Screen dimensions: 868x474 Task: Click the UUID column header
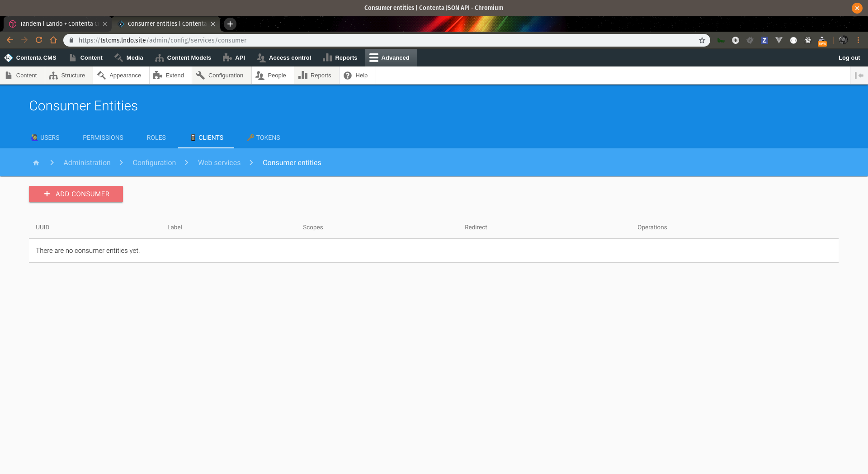(42, 228)
